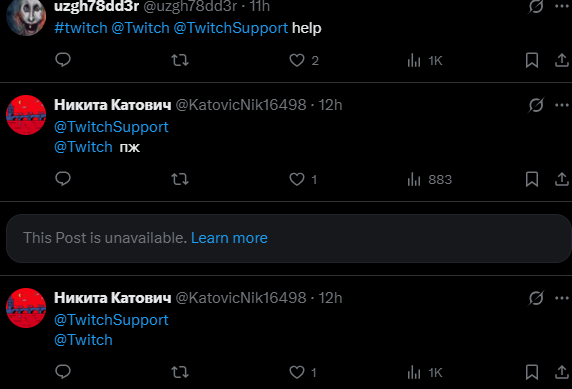The image size is (572, 389).
Task: View the 883 views analytics icon
Action: click(x=414, y=179)
